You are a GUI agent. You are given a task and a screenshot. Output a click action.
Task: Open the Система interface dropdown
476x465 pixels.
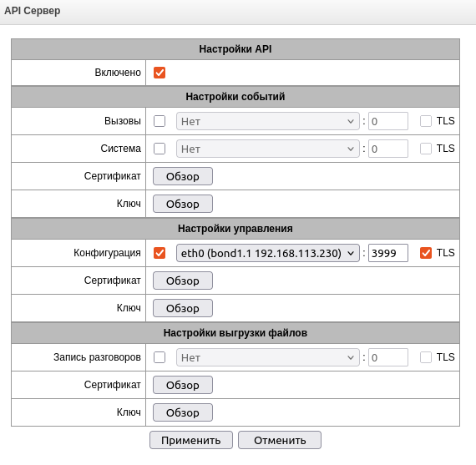click(268, 149)
